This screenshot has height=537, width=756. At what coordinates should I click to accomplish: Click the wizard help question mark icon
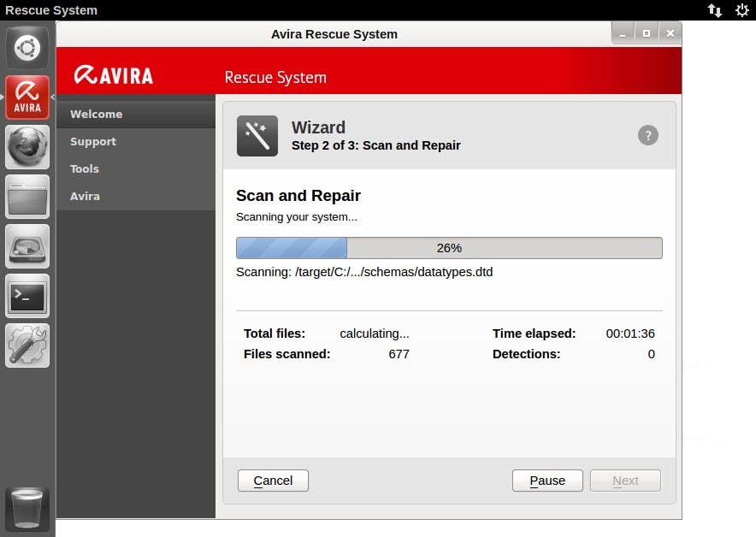(648, 135)
